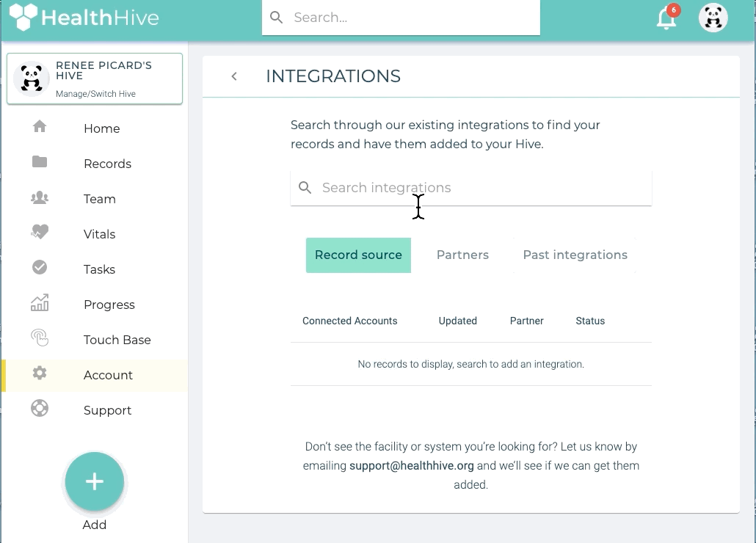Click the Search integrations input field
Viewport: 756px width, 543px height.
477,188
